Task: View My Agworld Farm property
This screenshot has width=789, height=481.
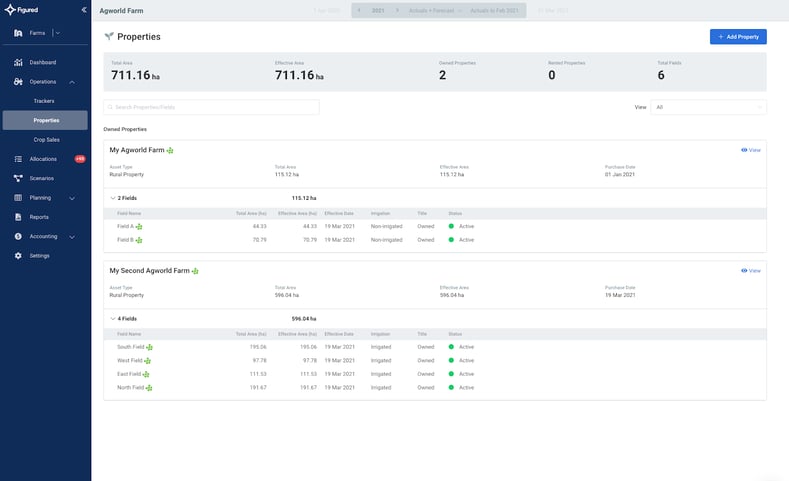Action: point(751,150)
